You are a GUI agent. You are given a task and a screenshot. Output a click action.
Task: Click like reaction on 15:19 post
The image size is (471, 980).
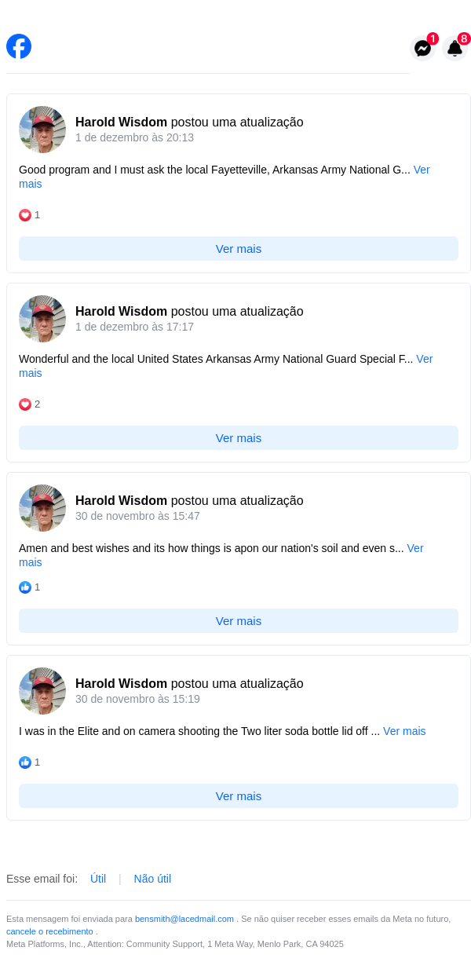pyautogui.click(x=25, y=762)
